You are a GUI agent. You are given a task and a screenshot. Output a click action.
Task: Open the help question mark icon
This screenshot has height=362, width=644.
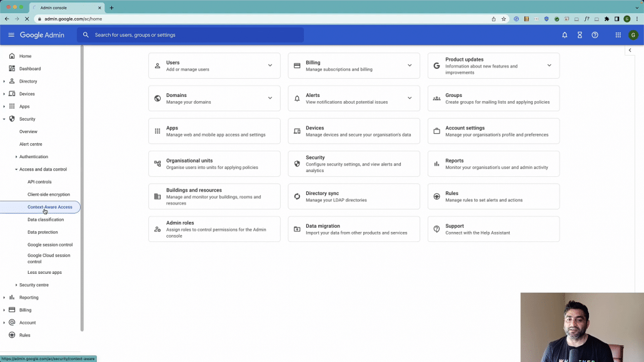point(595,35)
